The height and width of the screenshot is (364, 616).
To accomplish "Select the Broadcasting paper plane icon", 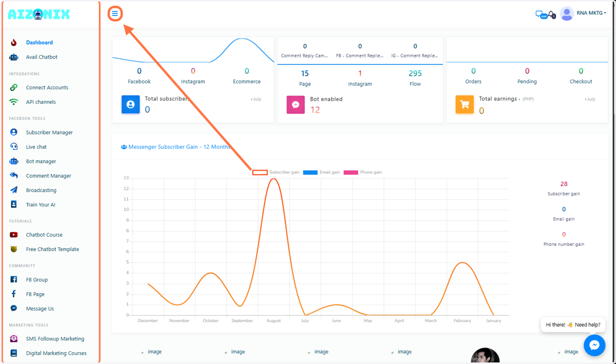I will tap(14, 190).
